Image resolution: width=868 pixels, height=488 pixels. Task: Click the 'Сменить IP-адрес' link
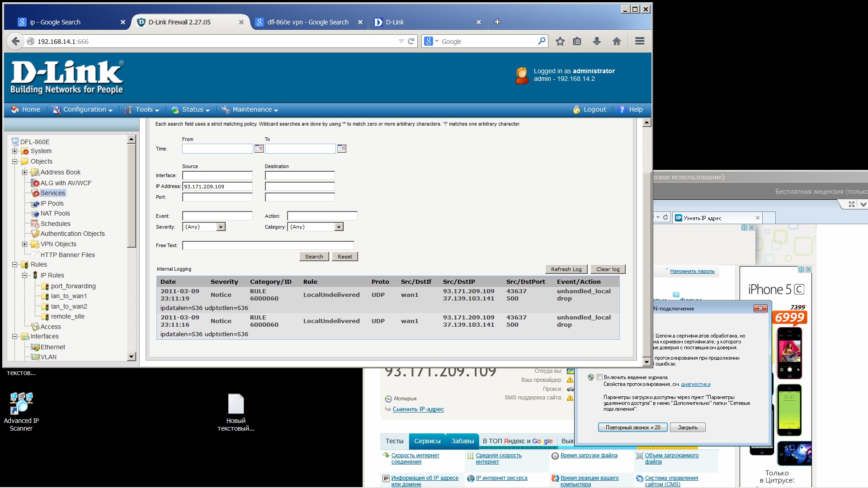point(418,409)
